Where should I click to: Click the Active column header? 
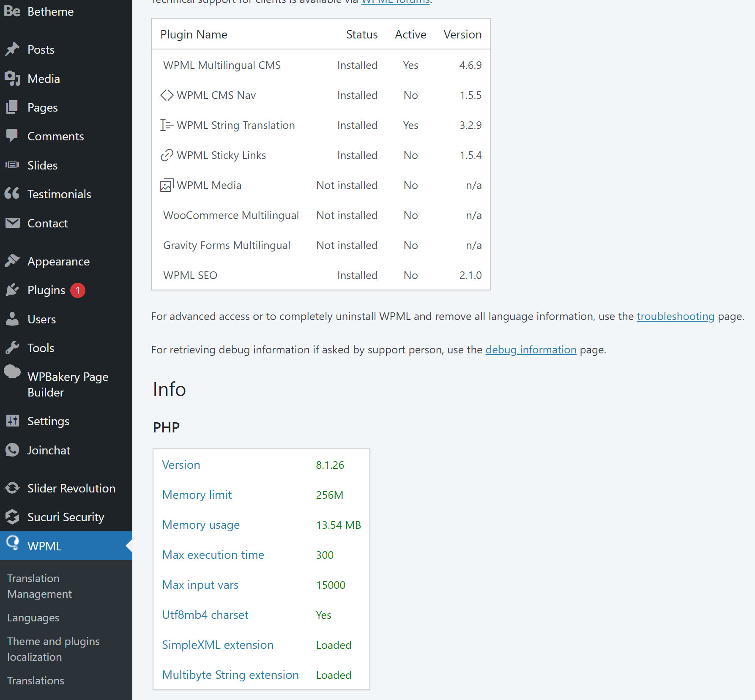tap(411, 34)
